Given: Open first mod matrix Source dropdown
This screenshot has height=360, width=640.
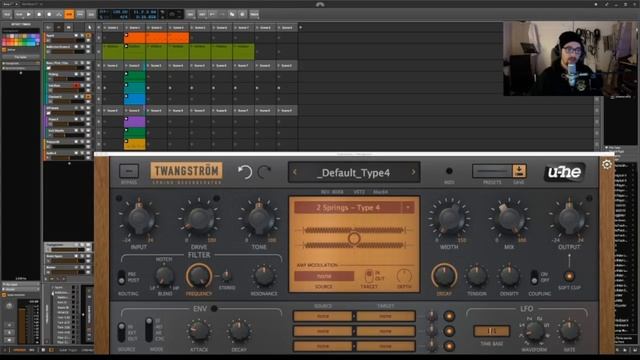Looking at the screenshot, I should (322, 316).
